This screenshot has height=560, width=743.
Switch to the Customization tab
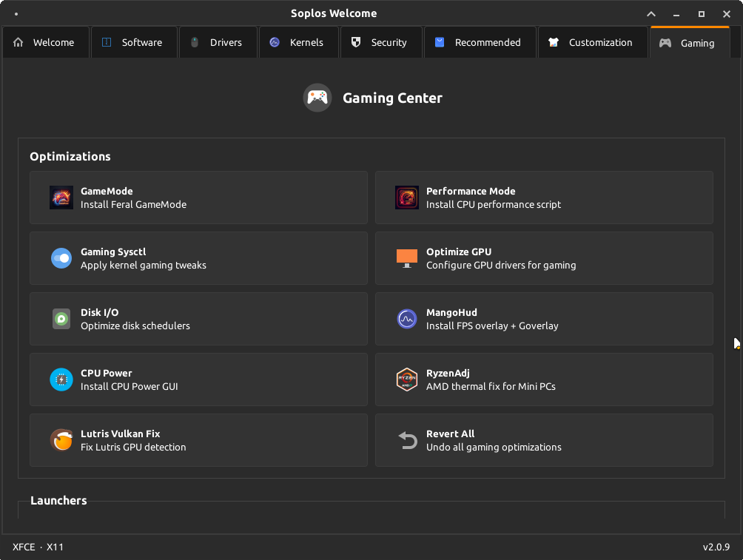pos(593,42)
